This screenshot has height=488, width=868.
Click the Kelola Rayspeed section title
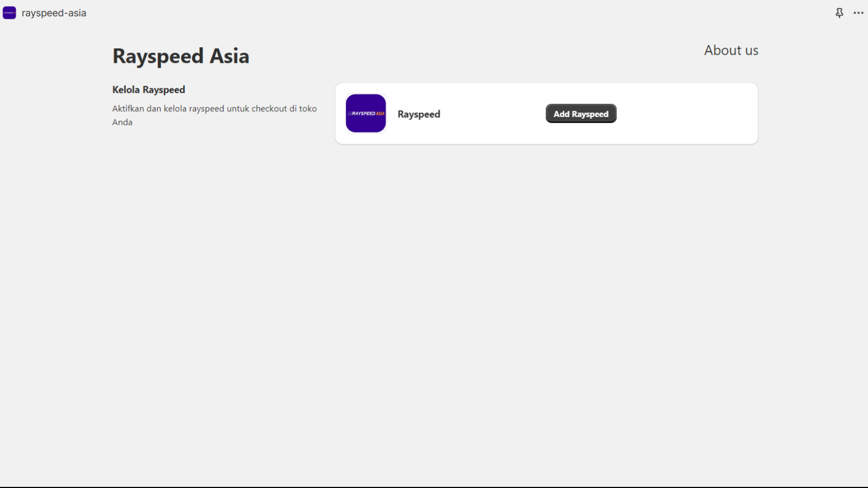coord(149,90)
